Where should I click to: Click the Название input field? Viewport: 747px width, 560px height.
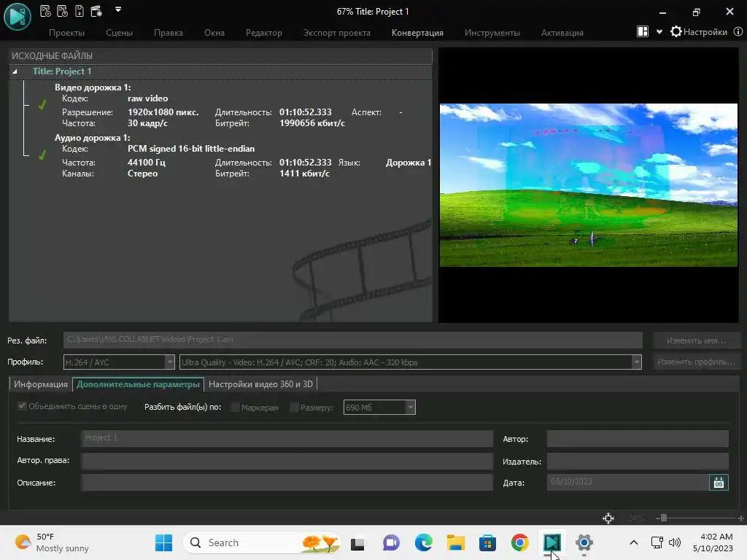tap(287, 438)
